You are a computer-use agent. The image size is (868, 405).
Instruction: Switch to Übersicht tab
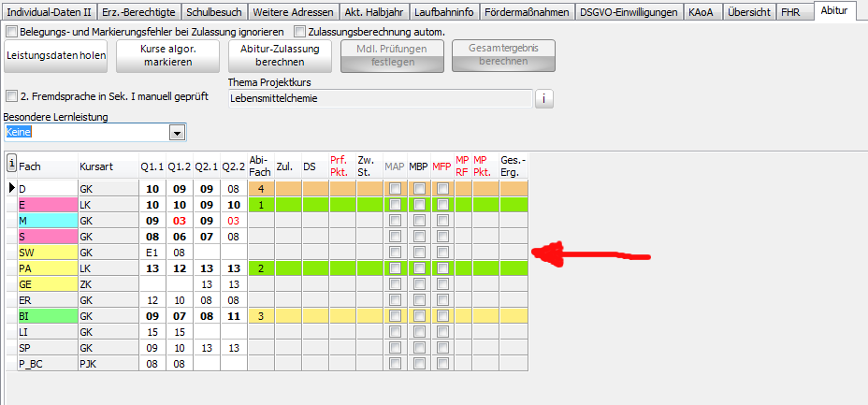[x=749, y=11]
